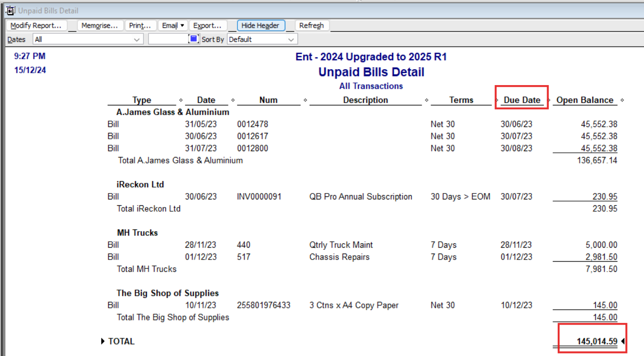Click the Terms column header
Viewport: 644px width, 356px height.
(461, 100)
